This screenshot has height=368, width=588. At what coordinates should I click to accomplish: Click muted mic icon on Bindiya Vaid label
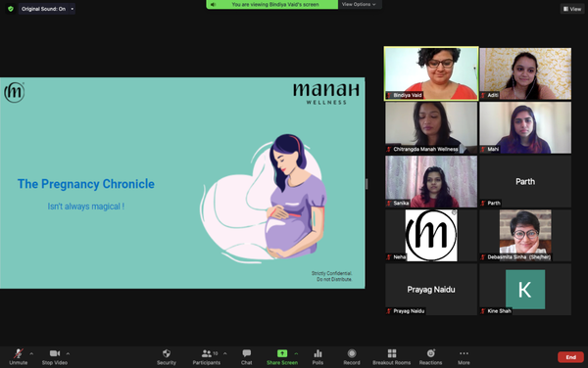point(389,96)
